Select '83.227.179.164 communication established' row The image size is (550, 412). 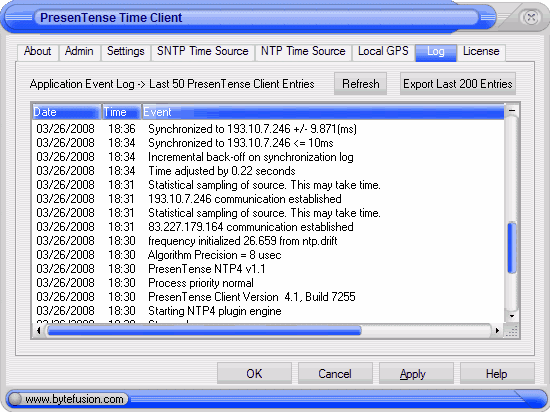coord(268,227)
